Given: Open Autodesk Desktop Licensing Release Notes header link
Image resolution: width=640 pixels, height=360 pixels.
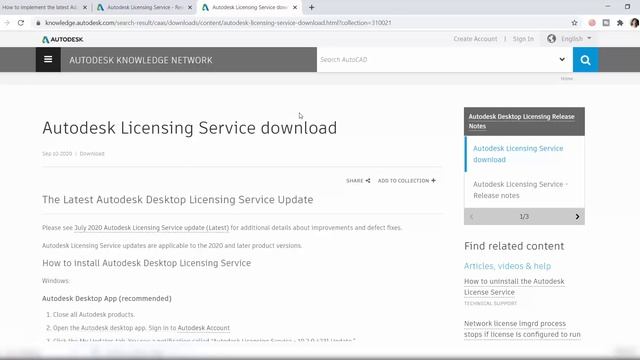Looking at the screenshot, I should (521, 121).
